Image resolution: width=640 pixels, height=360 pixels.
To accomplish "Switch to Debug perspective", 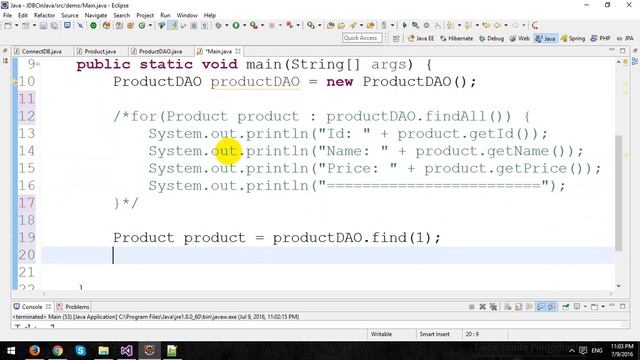I will [x=491, y=38].
